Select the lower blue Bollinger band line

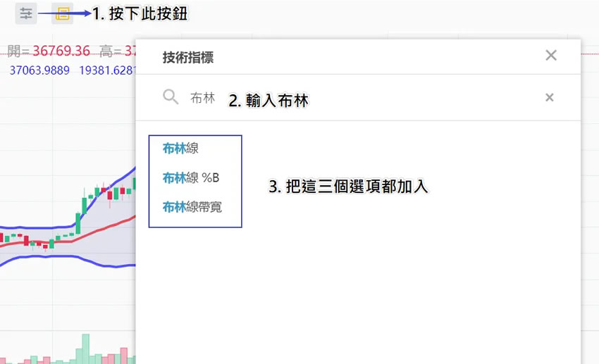[70, 256]
